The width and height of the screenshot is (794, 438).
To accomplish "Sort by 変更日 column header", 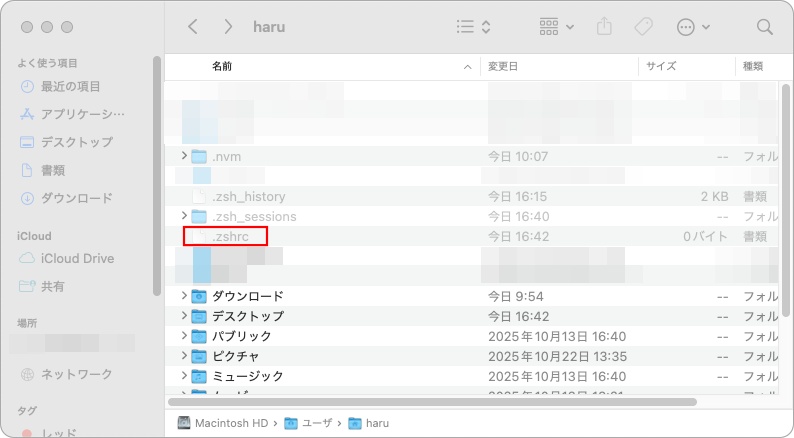I will (503, 66).
